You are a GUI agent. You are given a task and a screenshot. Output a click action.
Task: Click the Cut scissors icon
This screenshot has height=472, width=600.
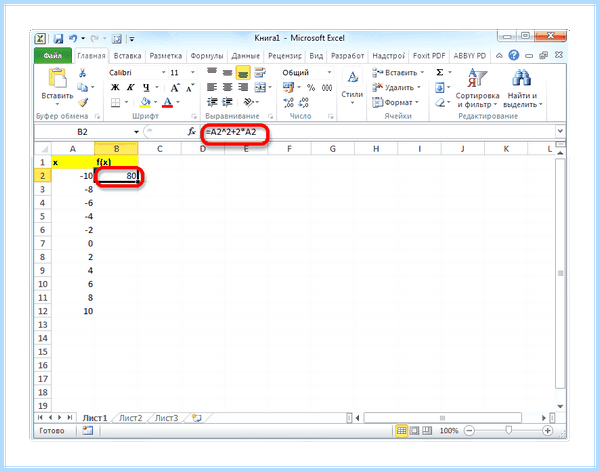(x=82, y=72)
